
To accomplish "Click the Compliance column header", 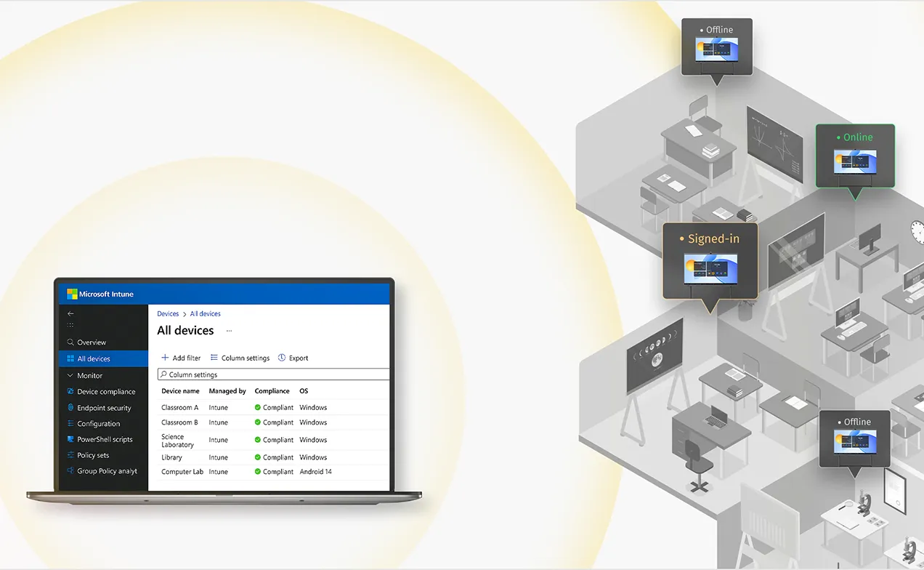I will coord(272,391).
